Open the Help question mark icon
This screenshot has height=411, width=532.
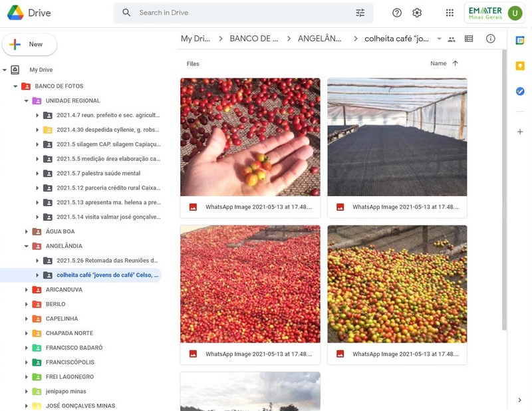[x=396, y=13]
